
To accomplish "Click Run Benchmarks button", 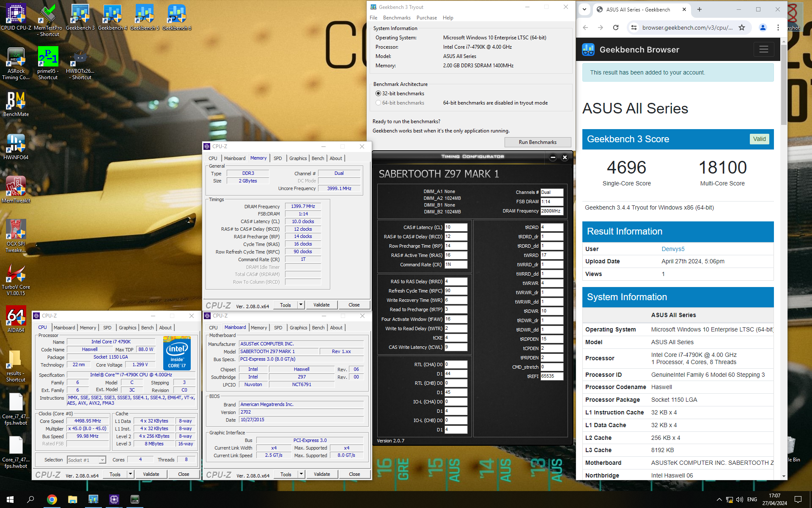I will [538, 142].
